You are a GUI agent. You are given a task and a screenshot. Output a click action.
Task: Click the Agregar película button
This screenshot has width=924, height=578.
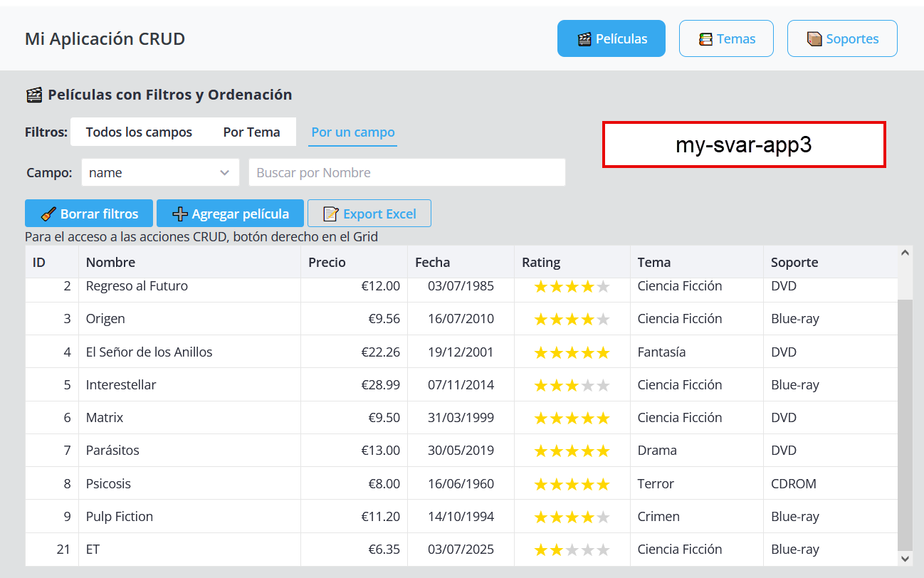click(x=230, y=214)
